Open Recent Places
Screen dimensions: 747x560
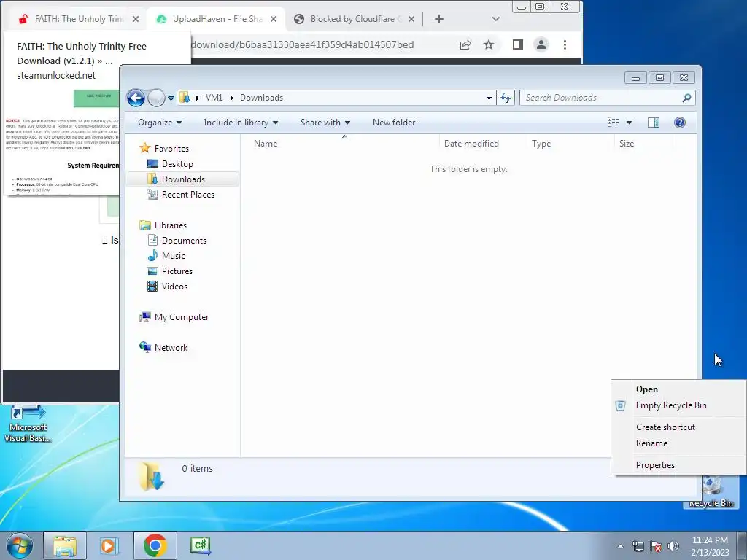click(x=187, y=194)
